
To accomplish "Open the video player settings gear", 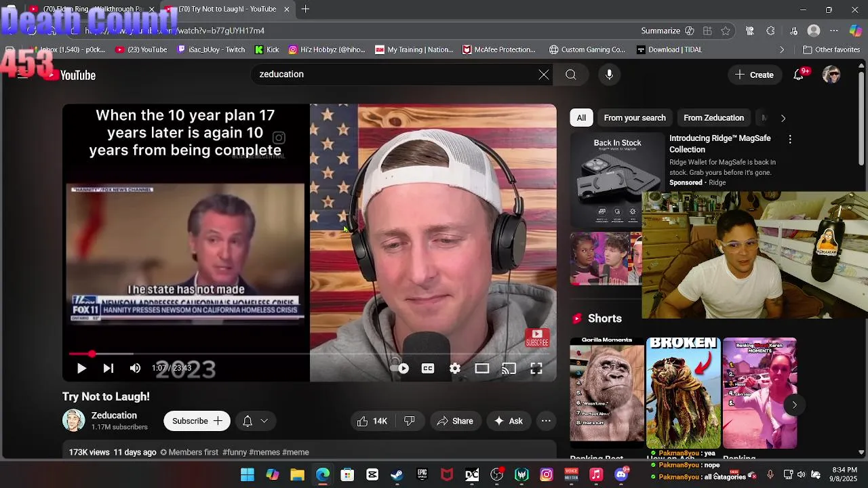I will pyautogui.click(x=455, y=368).
